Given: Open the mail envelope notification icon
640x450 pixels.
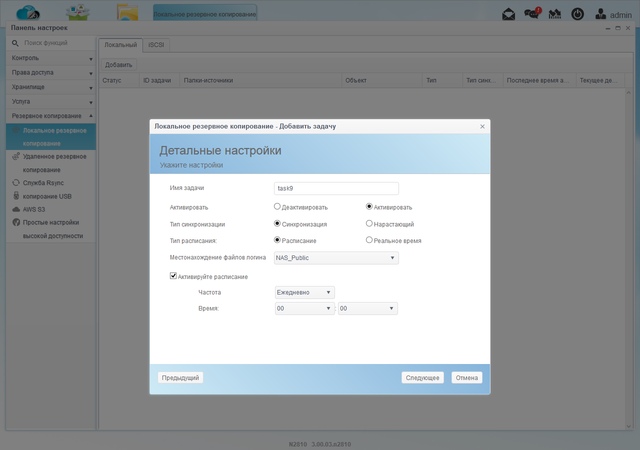Looking at the screenshot, I should pos(508,14).
